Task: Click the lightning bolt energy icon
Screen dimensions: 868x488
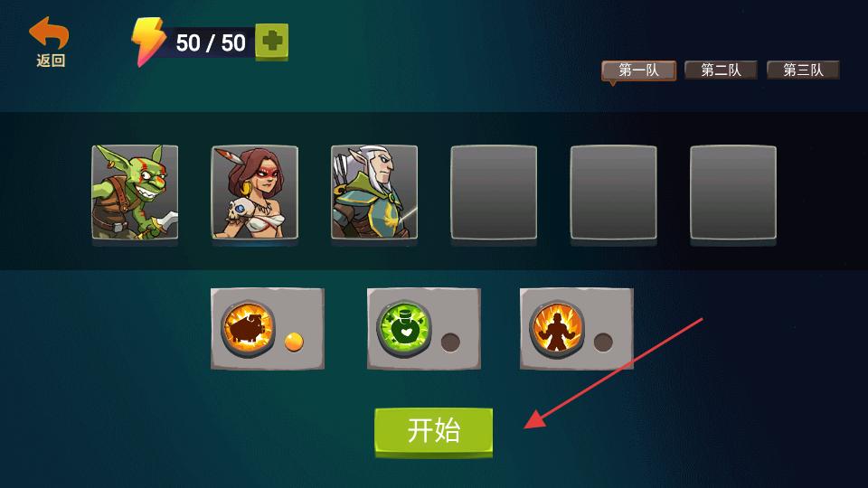Action: (147, 42)
